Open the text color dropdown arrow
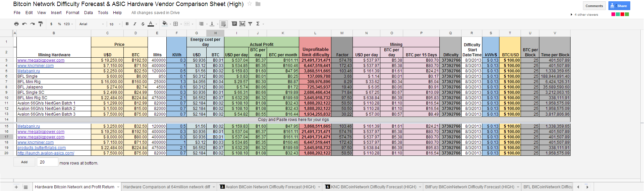 point(156,24)
